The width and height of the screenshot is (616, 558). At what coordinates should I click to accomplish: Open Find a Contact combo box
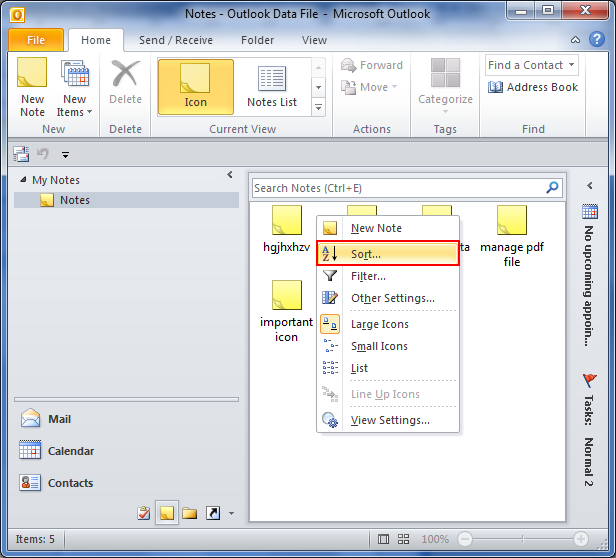532,65
